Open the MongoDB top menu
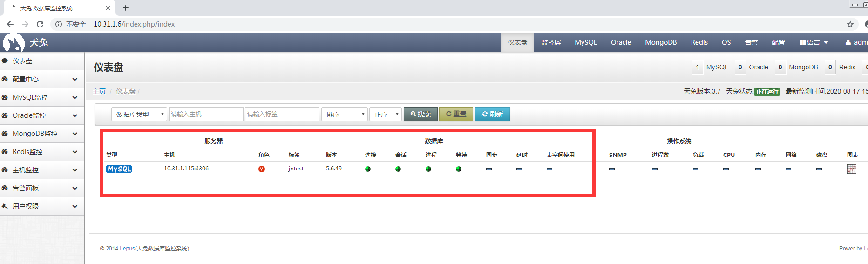 661,42
